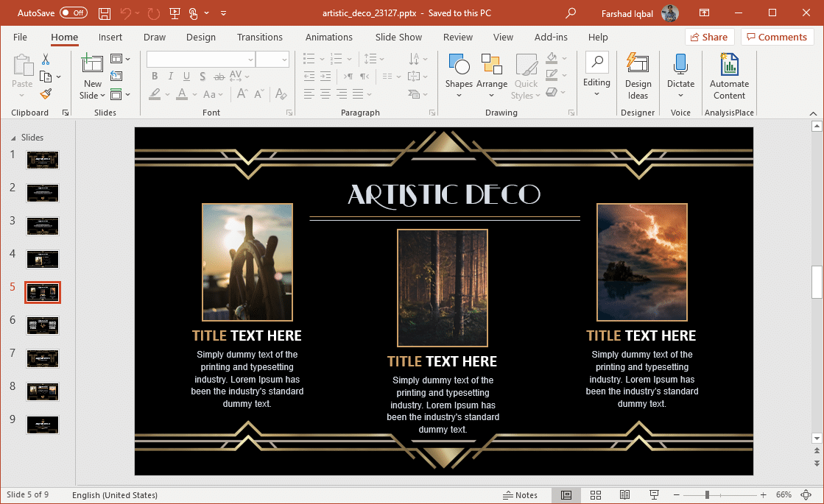
Task: Toggle Normal view in status bar
Action: click(566, 495)
